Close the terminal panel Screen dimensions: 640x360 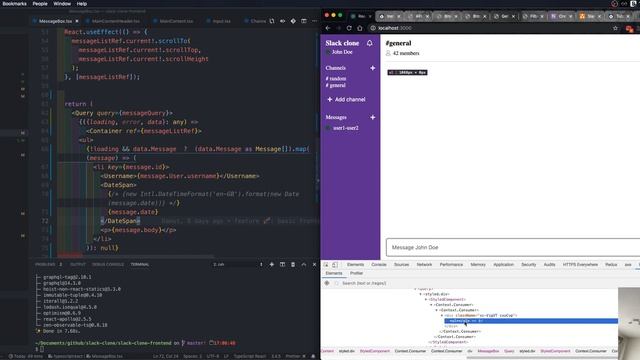[x=314, y=264]
